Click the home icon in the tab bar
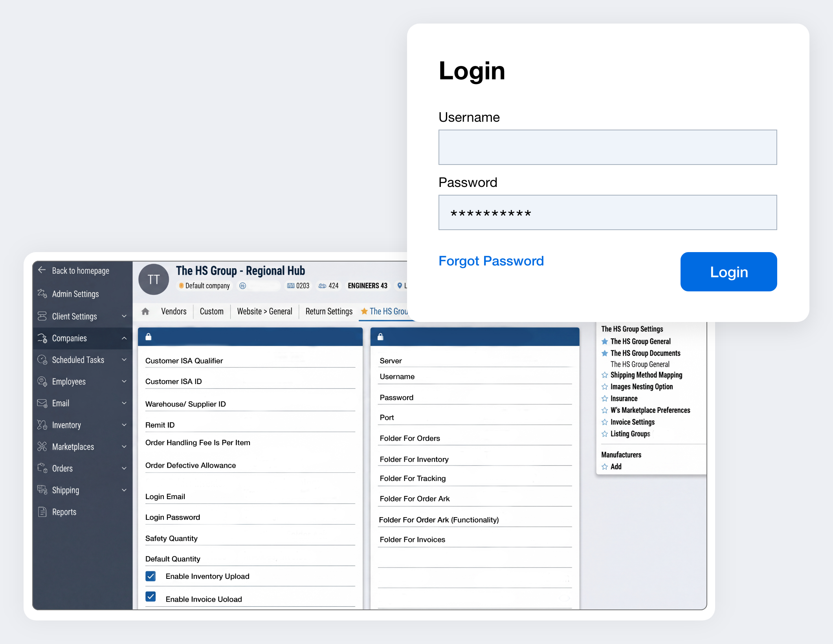The width and height of the screenshot is (833, 644). [145, 311]
